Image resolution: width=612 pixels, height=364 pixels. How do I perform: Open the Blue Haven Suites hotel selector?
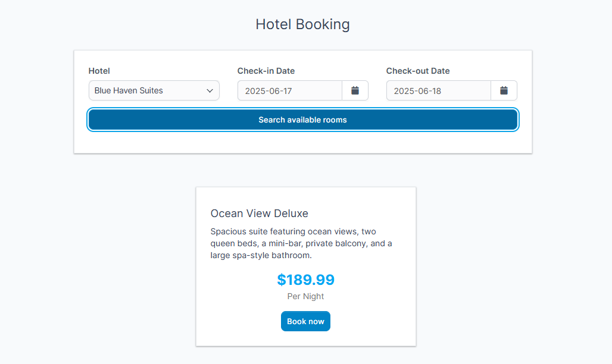(x=149, y=90)
